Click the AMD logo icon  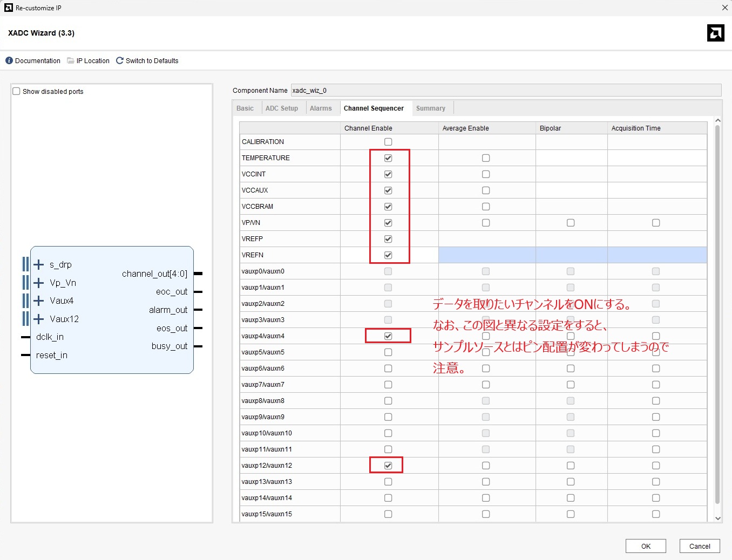(715, 33)
